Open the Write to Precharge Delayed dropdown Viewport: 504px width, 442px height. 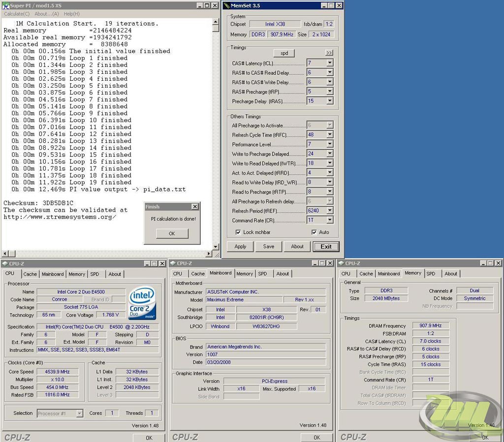[x=330, y=154]
